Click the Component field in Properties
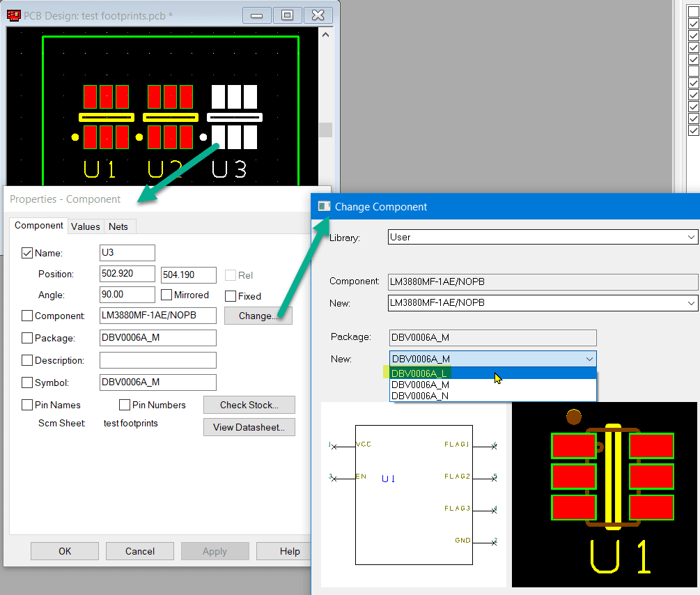Image resolution: width=700 pixels, height=595 pixels. 158,316
